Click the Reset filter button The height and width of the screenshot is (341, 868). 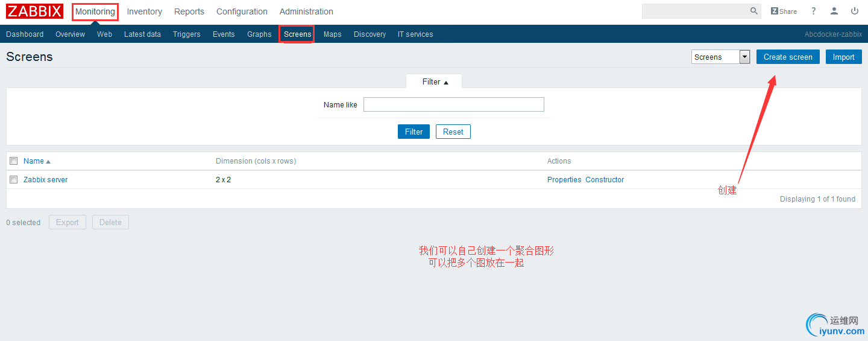click(453, 132)
